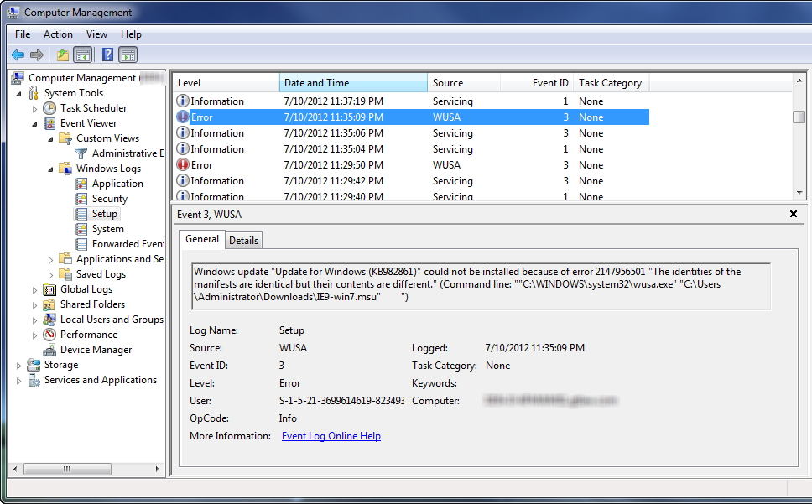Expand the Storage tree node
This screenshot has width=812, height=504.
pos(19,365)
